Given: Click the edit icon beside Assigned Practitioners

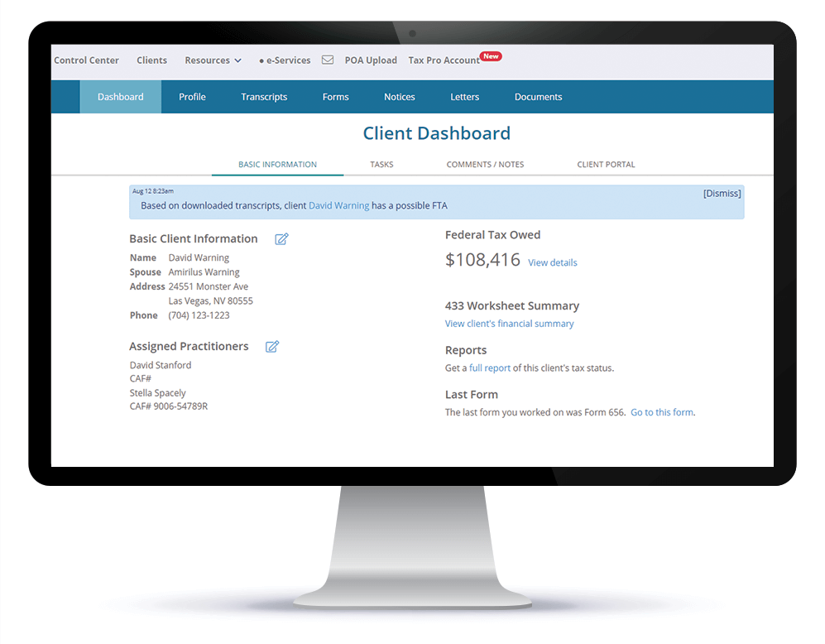Looking at the screenshot, I should (x=271, y=346).
